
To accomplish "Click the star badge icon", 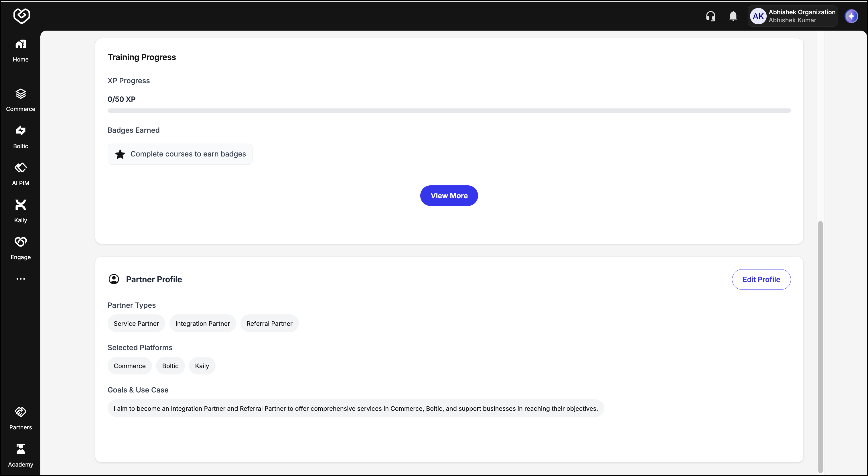I will (120, 154).
